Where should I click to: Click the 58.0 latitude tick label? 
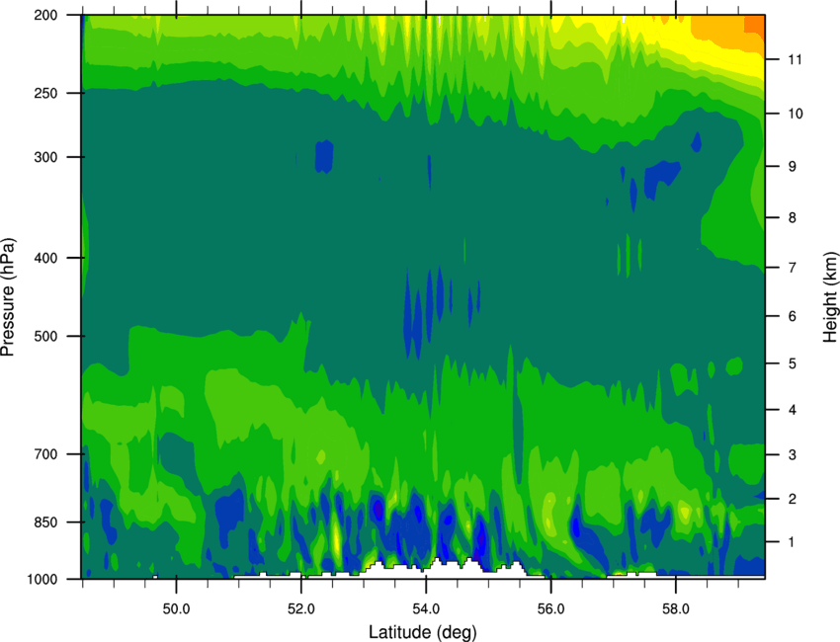[676, 609]
